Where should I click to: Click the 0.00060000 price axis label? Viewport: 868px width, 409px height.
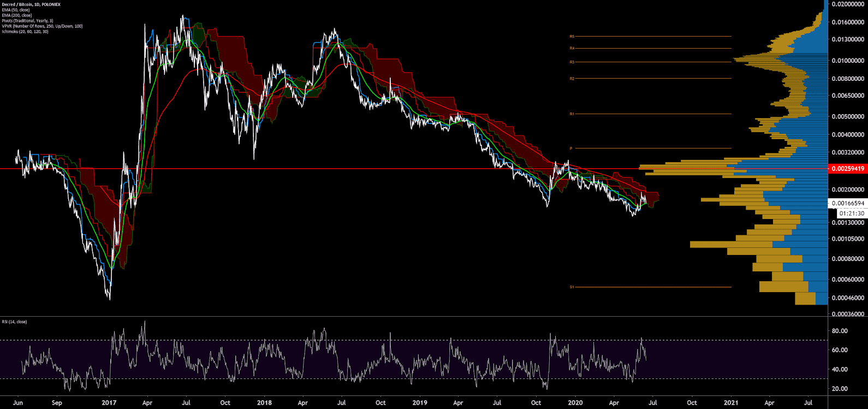point(848,280)
